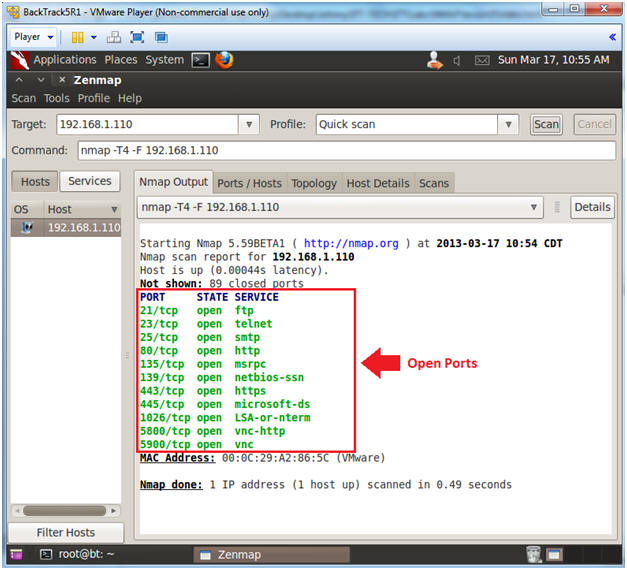Open the System menu

pyautogui.click(x=164, y=60)
